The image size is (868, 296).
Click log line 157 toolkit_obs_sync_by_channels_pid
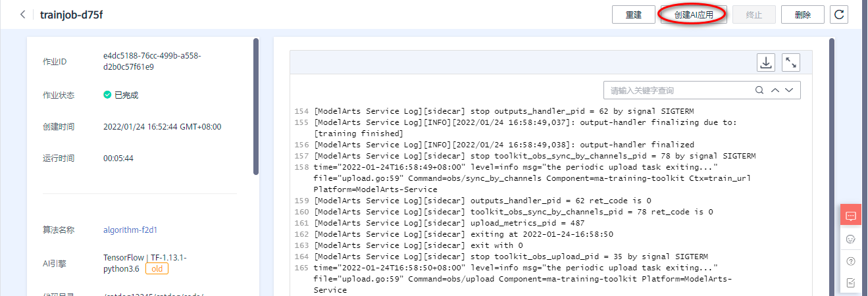point(534,156)
